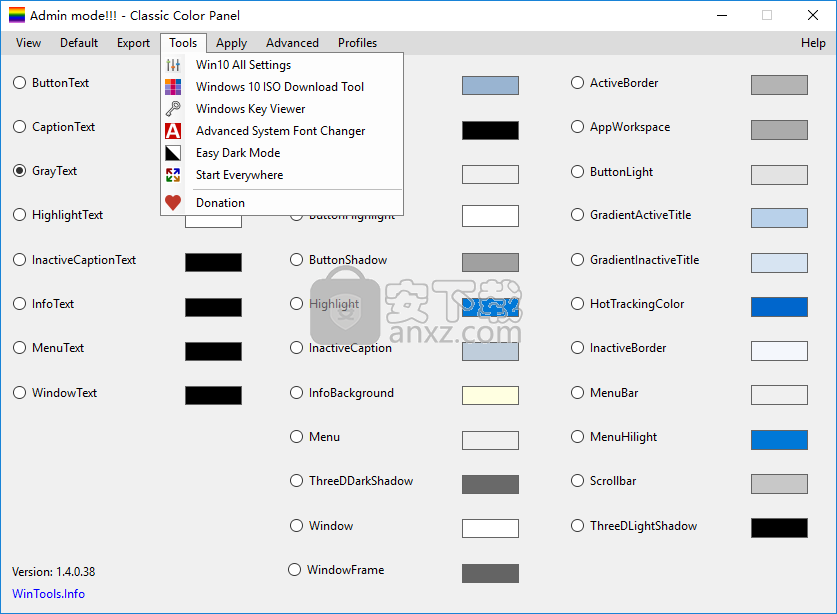Click the Advanced System Font Changer icon
Screen dimensions: 837x614
pos(173,131)
